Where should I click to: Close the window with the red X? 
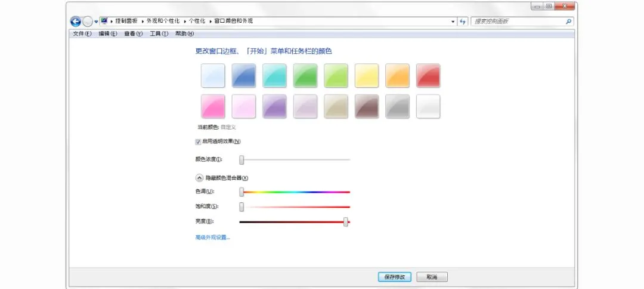[565, 6]
